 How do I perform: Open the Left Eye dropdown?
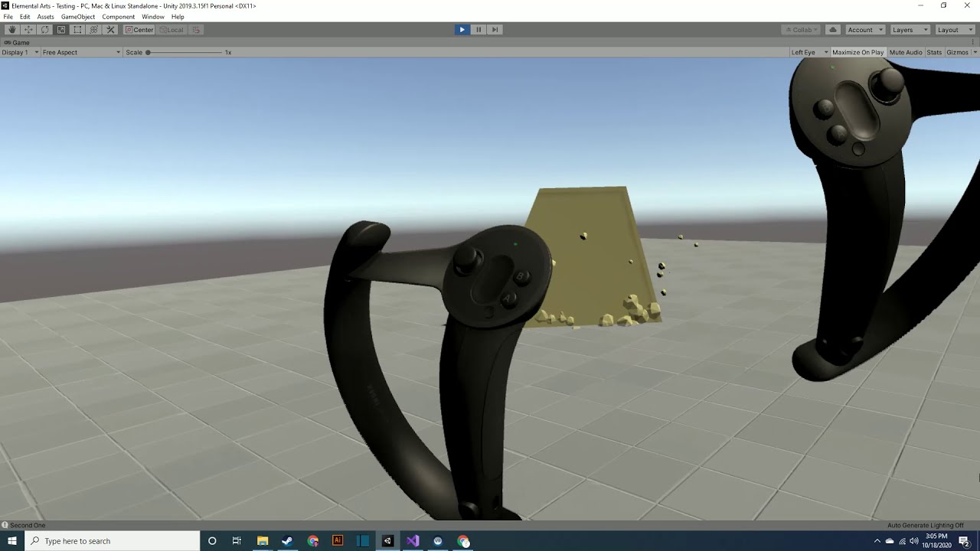(809, 52)
